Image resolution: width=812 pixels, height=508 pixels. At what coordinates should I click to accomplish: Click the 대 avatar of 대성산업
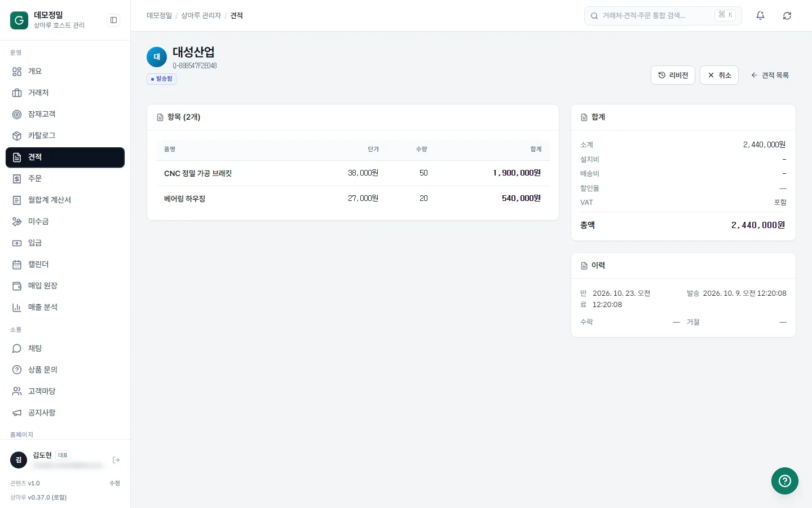157,57
